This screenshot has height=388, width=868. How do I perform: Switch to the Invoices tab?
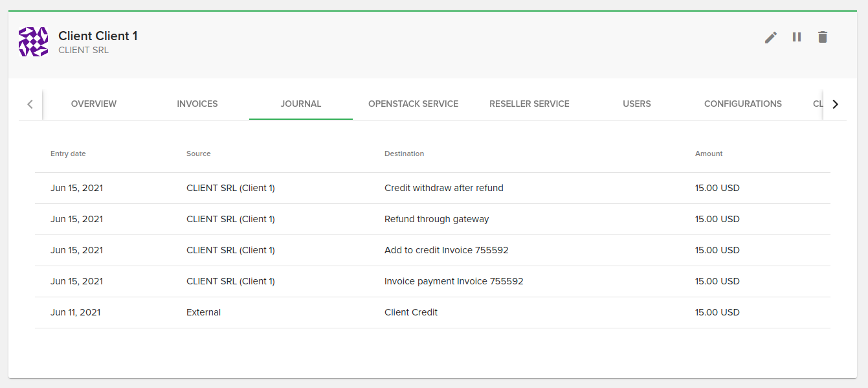click(x=197, y=104)
